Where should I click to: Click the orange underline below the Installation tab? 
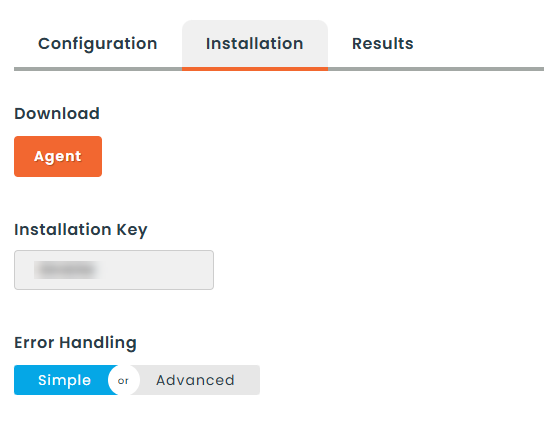pos(255,69)
